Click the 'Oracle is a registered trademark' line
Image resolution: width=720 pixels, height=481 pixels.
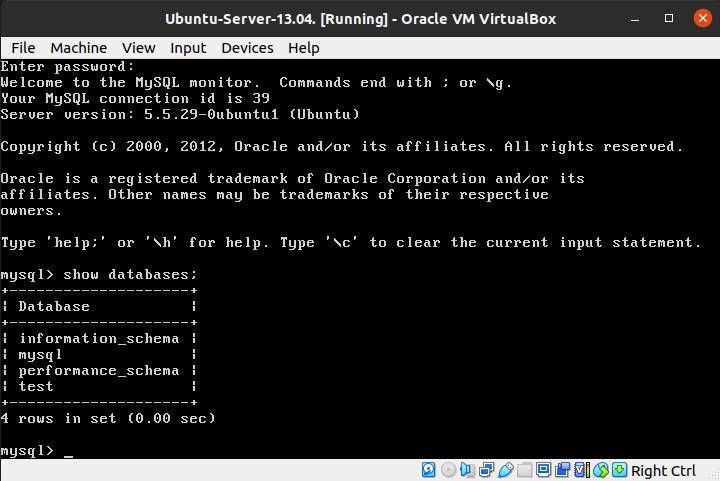coord(292,179)
